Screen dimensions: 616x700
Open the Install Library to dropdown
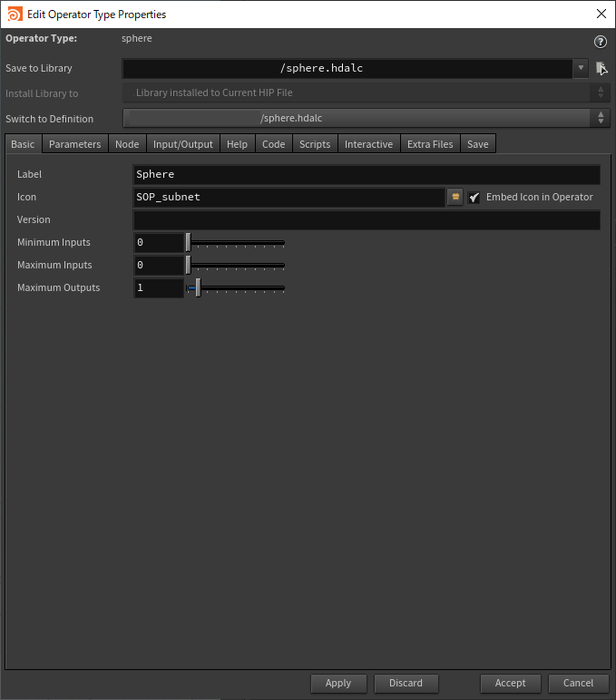[x=367, y=92]
